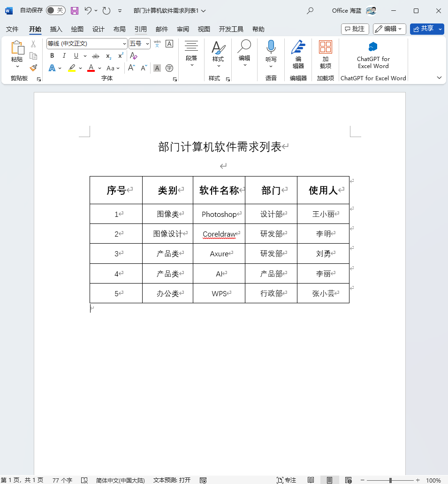Image resolution: width=448 pixels, height=484 pixels.
Task: Apply yellow highlight color
Action: [72, 68]
